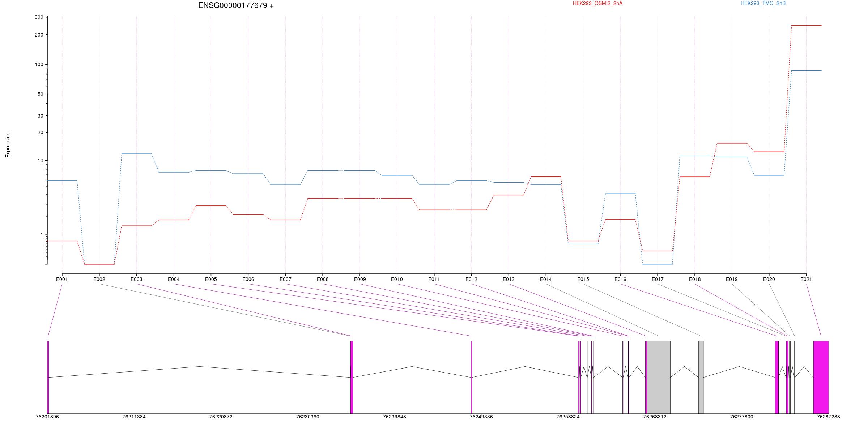Click the blue line segment at E001

tap(62, 180)
